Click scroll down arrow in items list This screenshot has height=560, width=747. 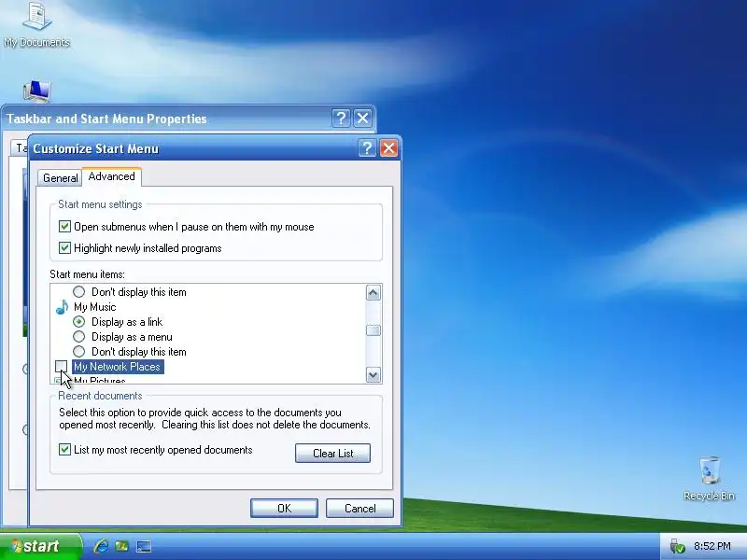pos(373,375)
